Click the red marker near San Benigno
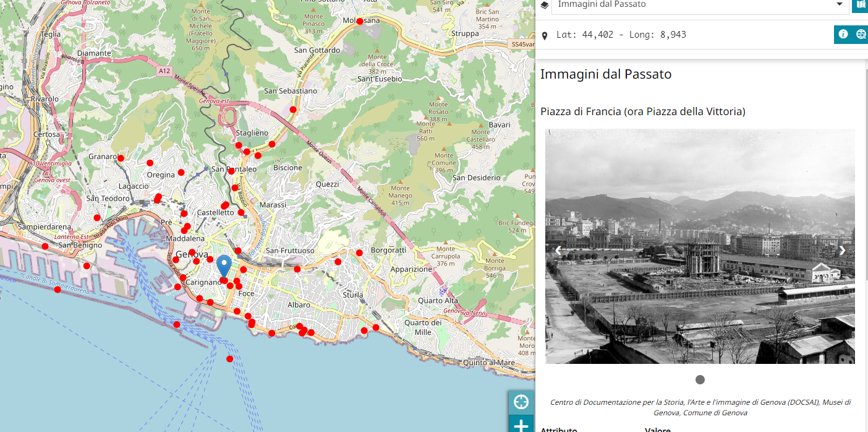Screen dimensions: 868x432 [45, 246]
